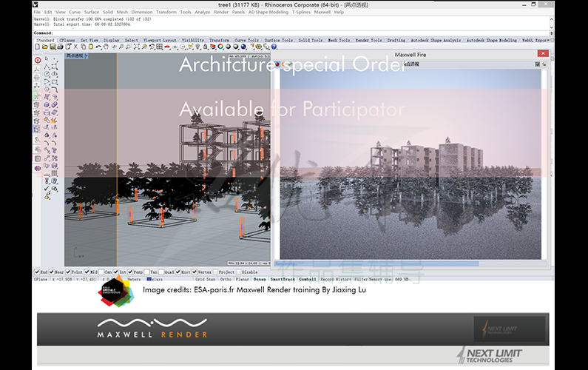Open the Analyze menu
The height and width of the screenshot is (370, 588).
pyautogui.click(x=203, y=12)
